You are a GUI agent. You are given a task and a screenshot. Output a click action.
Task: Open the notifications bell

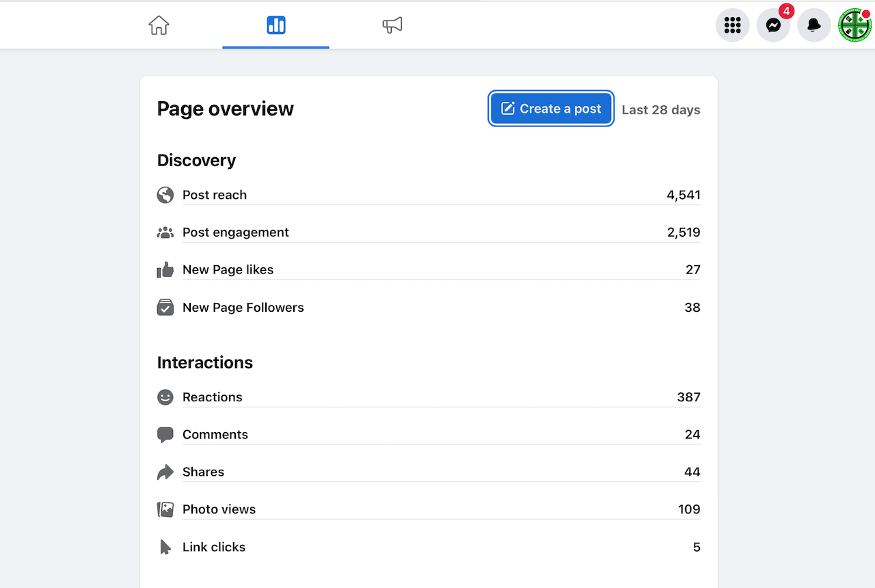click(813, 25)
